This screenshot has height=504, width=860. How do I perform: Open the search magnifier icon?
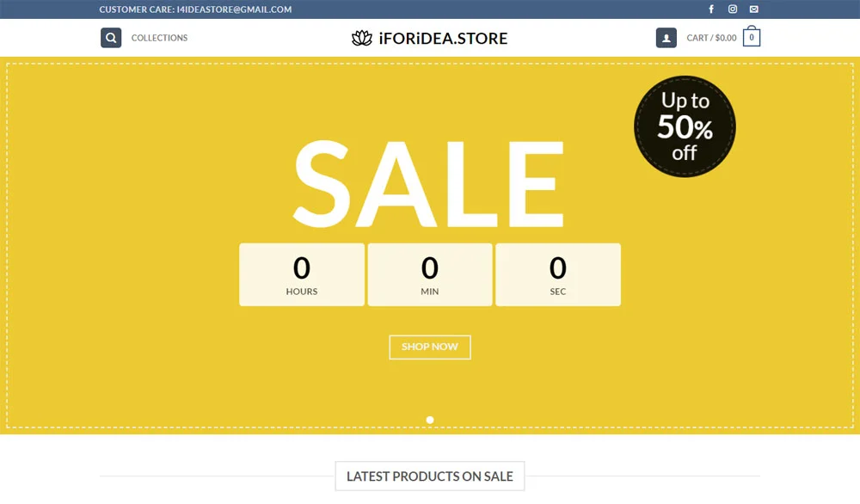tap(110, 37)
